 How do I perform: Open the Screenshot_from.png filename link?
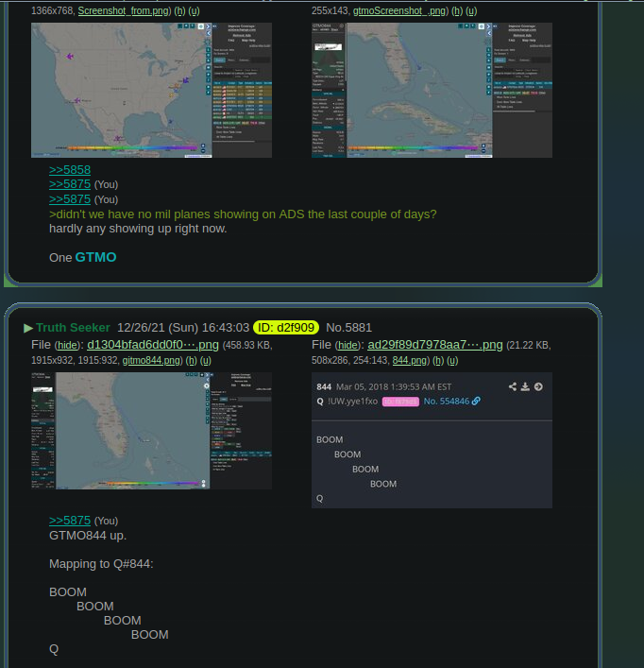point(124,10)
